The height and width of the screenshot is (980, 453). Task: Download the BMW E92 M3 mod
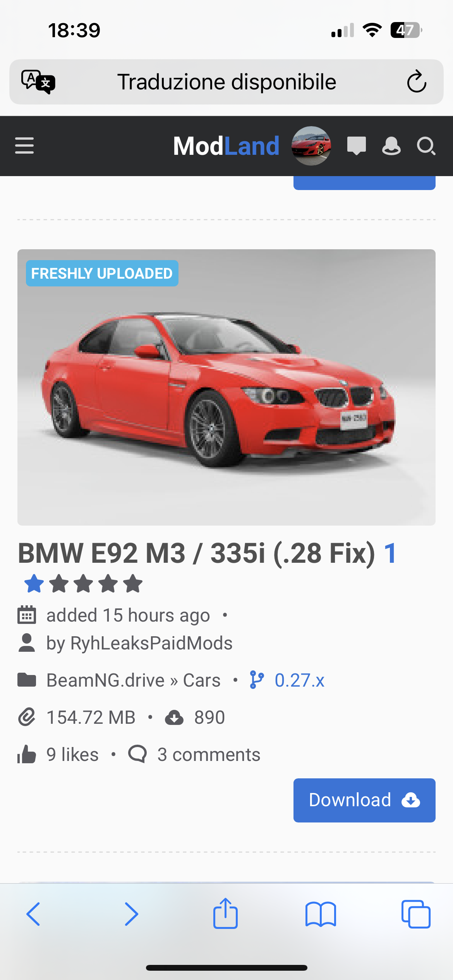tap(364, 800)
